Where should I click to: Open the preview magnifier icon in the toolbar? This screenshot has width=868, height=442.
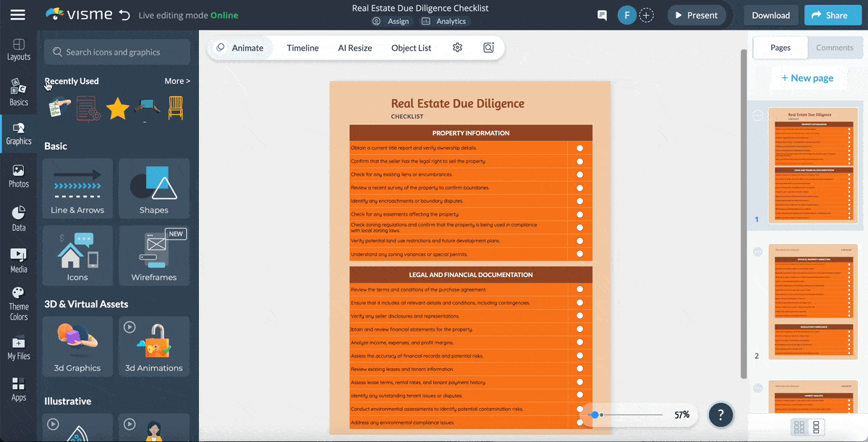click(488, 47)
